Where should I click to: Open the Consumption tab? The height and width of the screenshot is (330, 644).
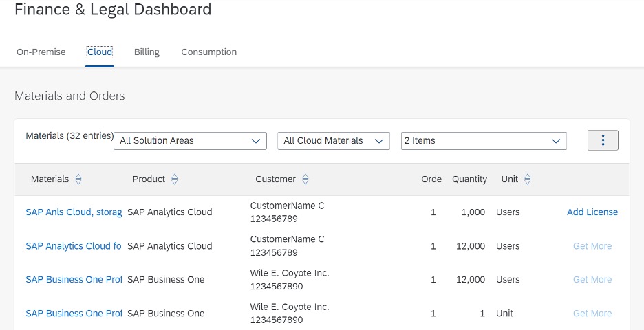coord(208,52)
